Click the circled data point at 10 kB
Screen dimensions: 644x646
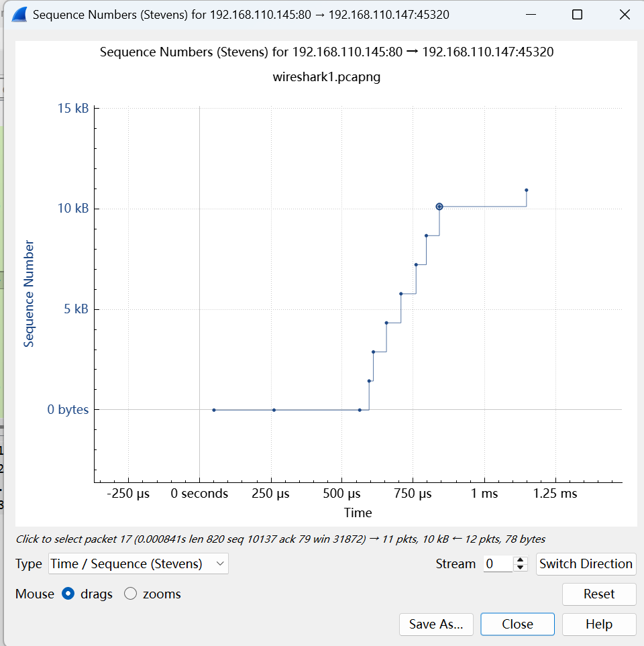point(439,207)
